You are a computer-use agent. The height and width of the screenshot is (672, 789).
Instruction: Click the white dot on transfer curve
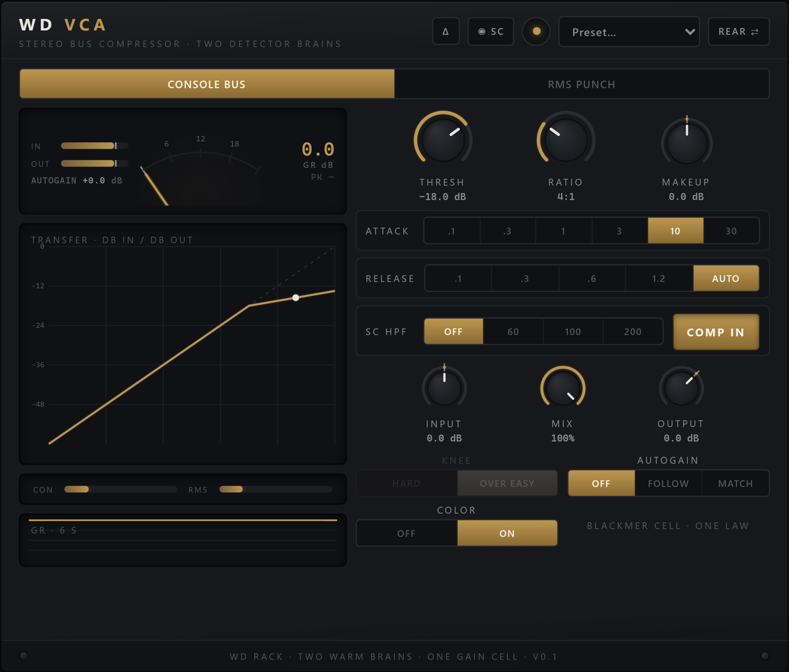coord(296,298)
